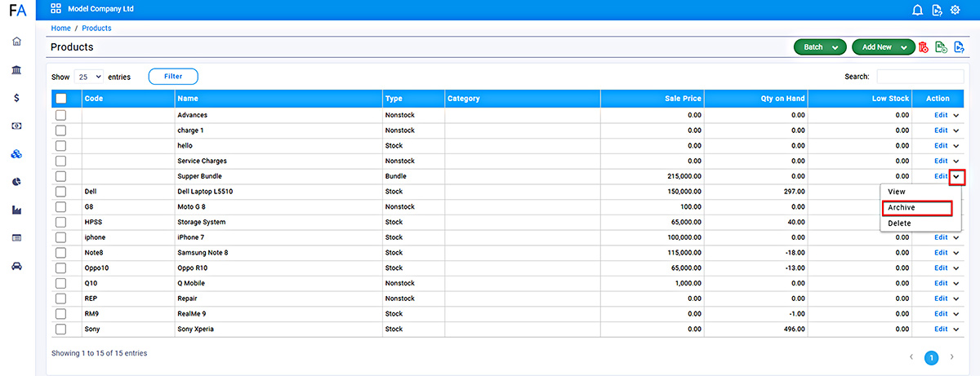The width and height of the screenshot is (980, 376).
Task: Click the previous page arrow
Action: tap(912, 357)
